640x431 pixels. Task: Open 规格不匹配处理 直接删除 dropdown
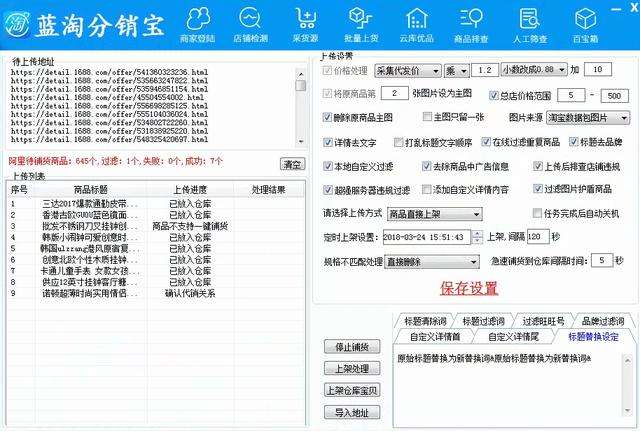432,262
